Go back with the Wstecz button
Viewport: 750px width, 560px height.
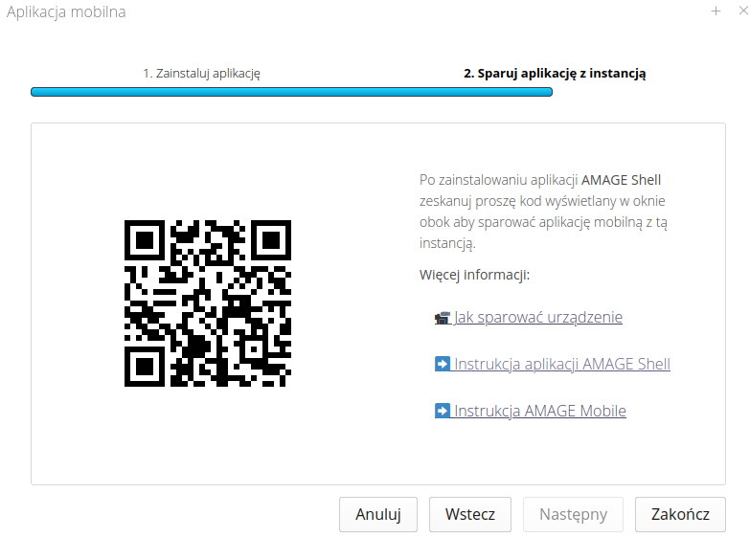[x=470, y=515]
